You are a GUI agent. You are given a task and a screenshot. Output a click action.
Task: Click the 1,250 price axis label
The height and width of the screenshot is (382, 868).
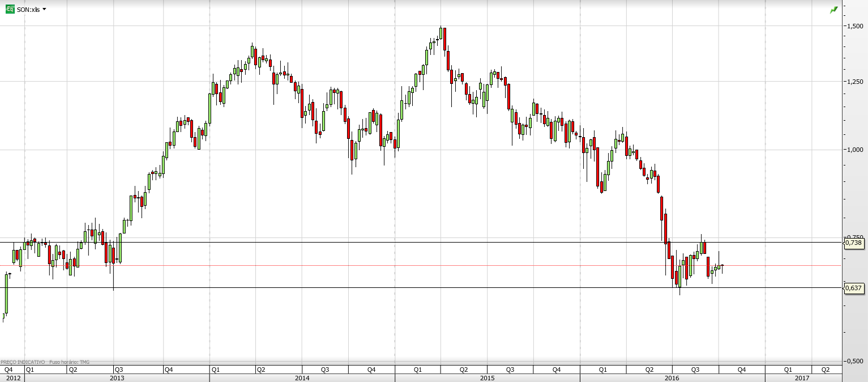point(854,82)
